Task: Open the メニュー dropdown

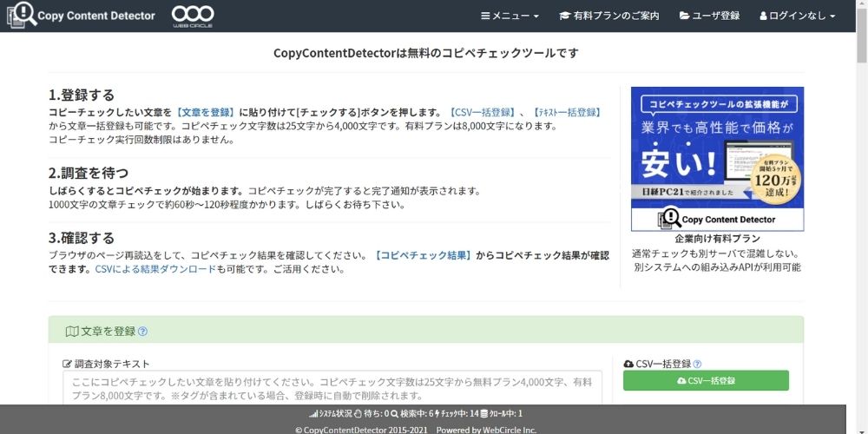Action: click(510, 16)
